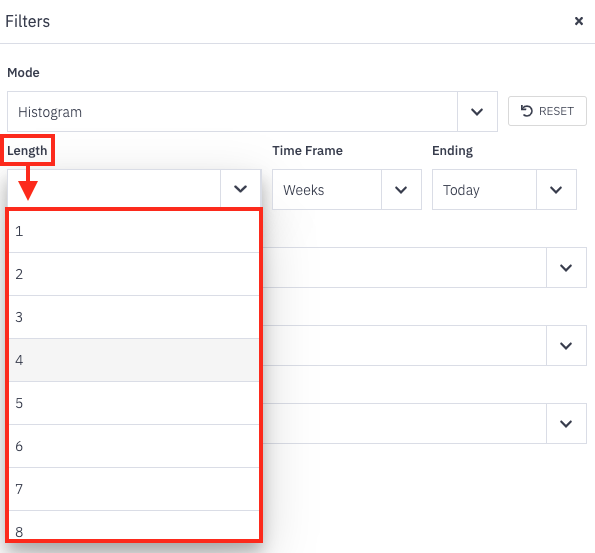Pick the highlighted option 4
The image size is (595, 553).
[134, 360]
